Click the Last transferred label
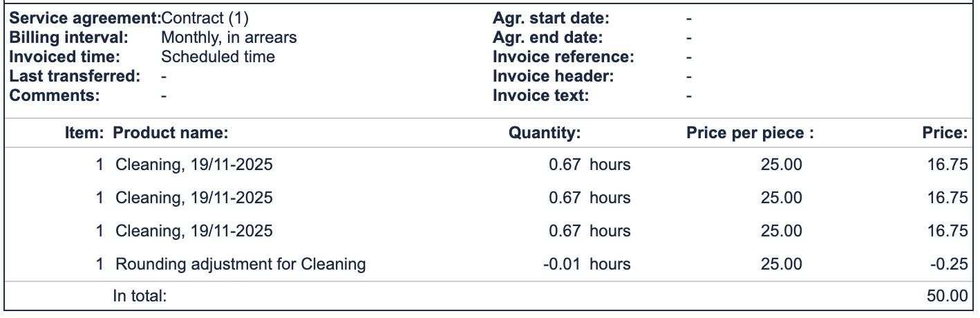Image resolution: width=980 pixels, height=318 pixels. [x=75, y=76]
